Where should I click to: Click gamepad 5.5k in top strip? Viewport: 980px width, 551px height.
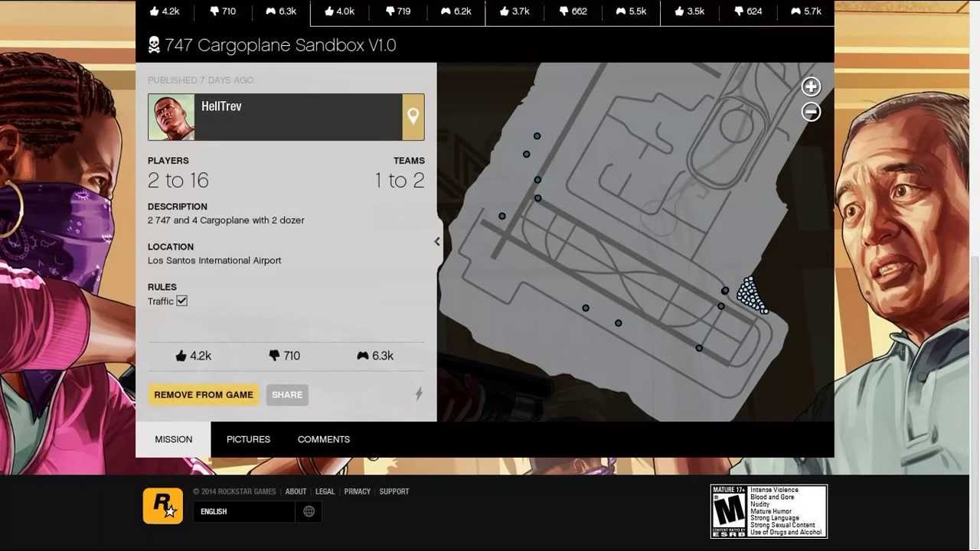(631, 11)
